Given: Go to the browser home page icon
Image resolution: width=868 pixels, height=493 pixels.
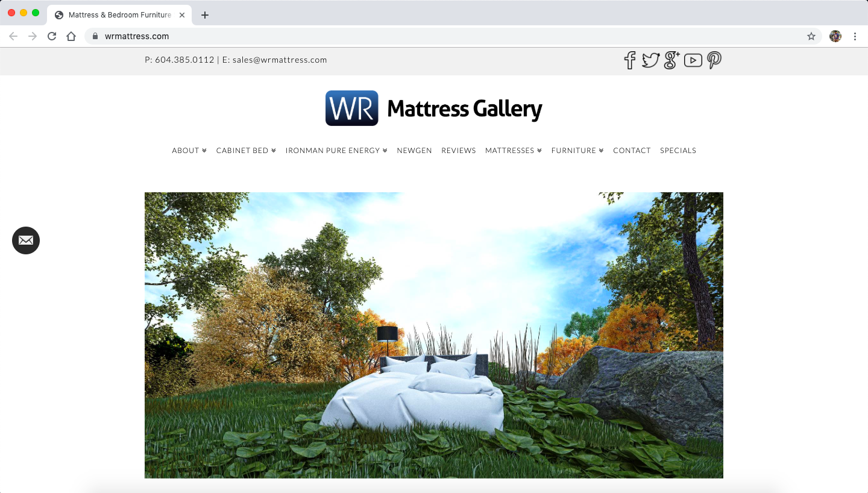Looking at the screenshot, I should (x=71, y=36).
